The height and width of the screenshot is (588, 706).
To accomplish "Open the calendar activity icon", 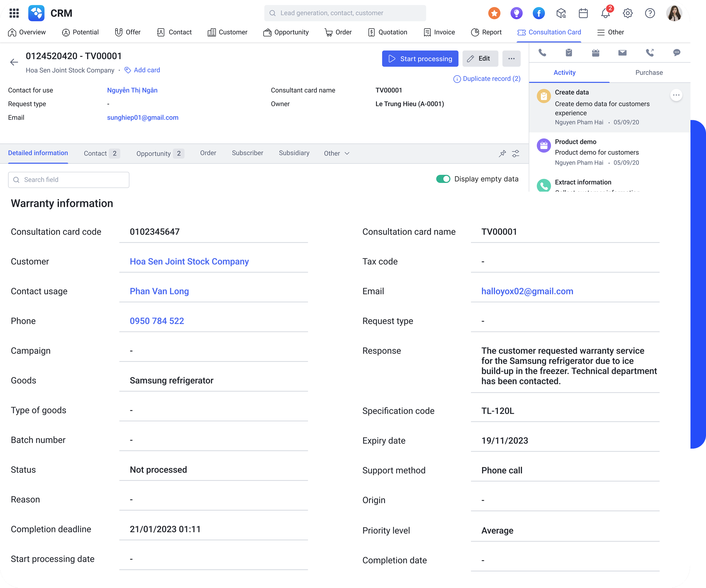I will click(596, 53).
